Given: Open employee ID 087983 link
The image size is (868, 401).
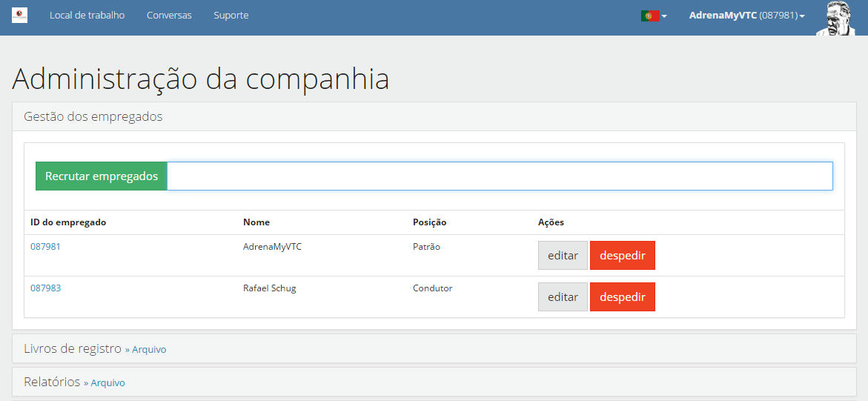Looking at the screenshot, I should click(45, 288).
